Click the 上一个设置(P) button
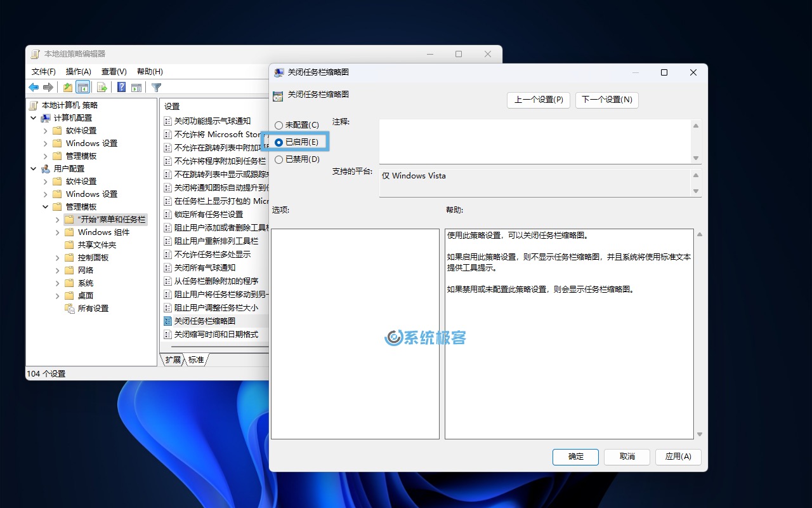 tap(539, 100)
